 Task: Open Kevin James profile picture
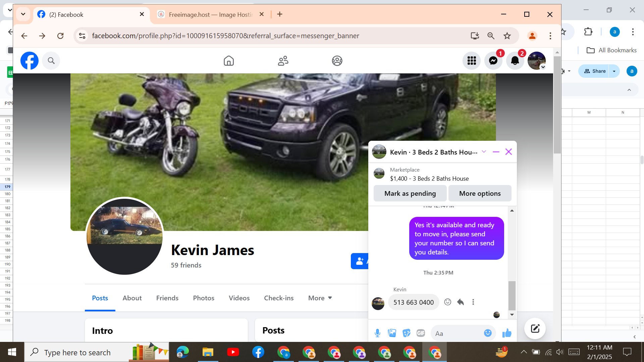pyautogui.click(x=124, y=236)
